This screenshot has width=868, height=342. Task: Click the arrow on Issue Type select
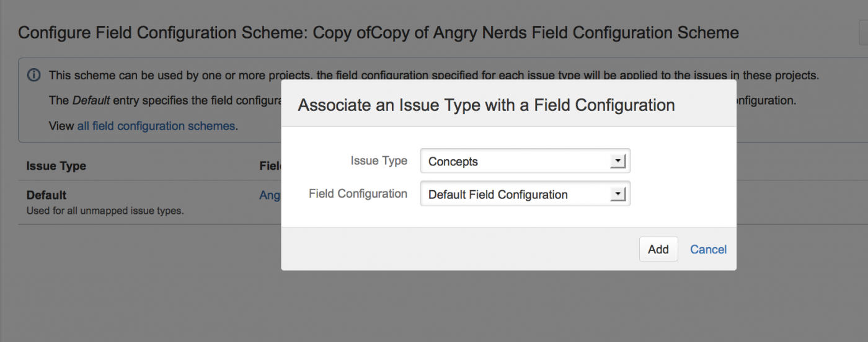618,161
